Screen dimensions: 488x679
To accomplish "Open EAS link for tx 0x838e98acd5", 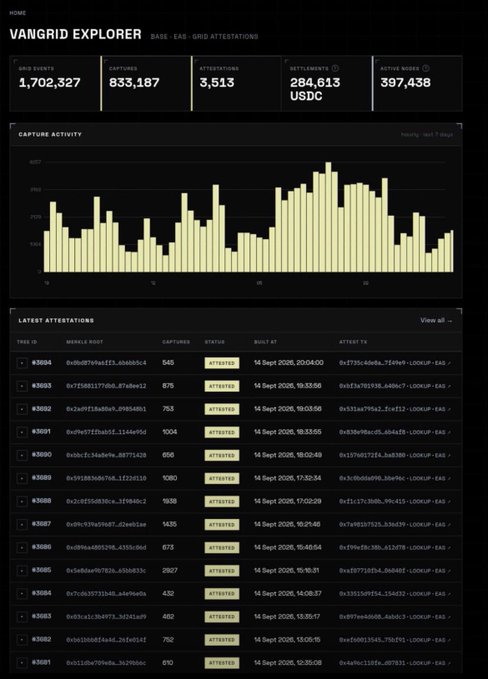I will (x=443, y=432).
